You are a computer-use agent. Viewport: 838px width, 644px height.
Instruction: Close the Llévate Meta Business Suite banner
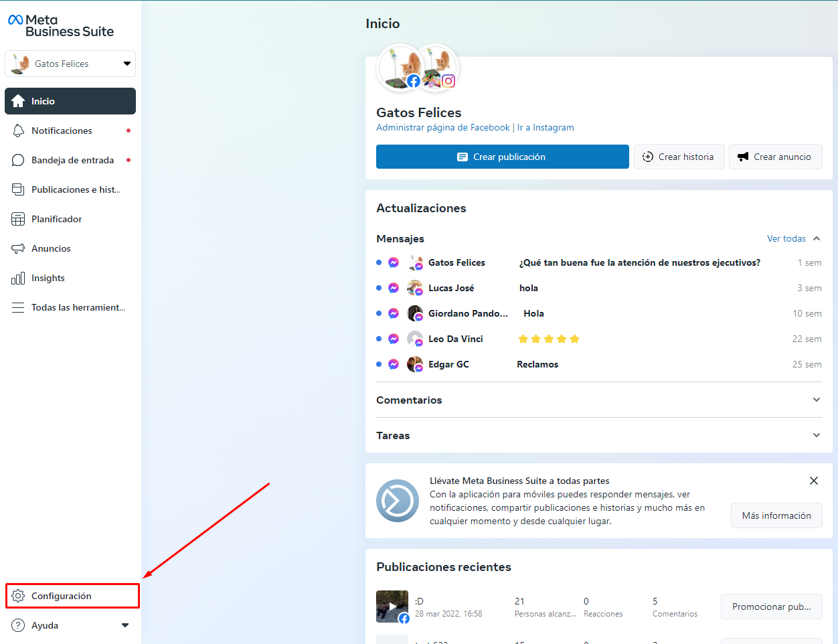click(x=814, y=481)
